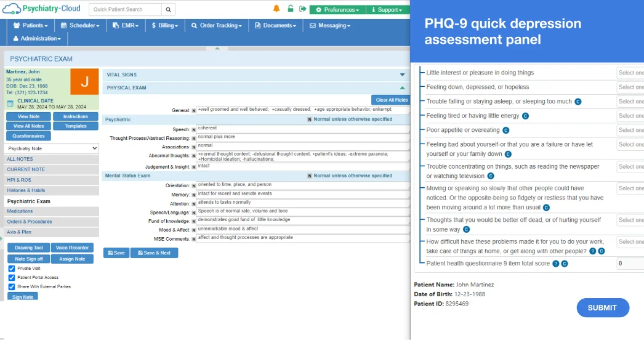Click the clinical date calendar icon
644x340 pixels.
(10, 103)
